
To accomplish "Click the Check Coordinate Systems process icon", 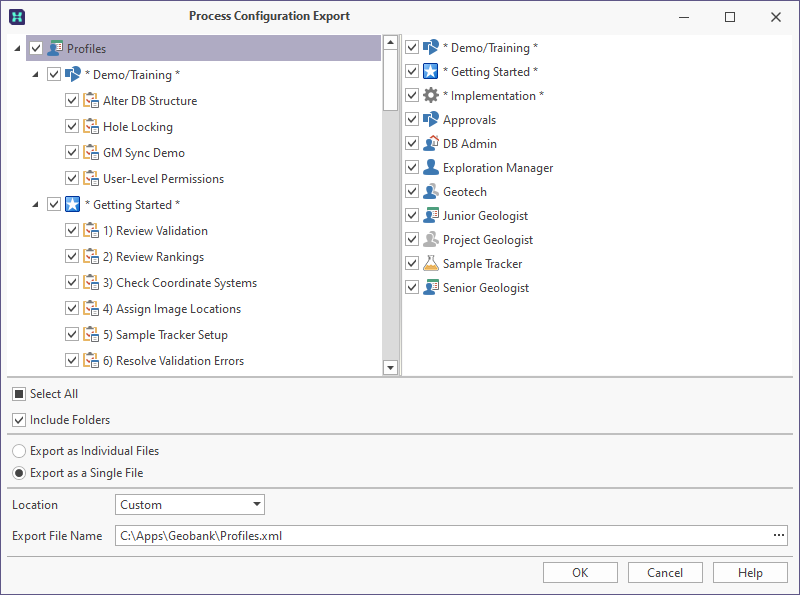I will click(91, 283).
